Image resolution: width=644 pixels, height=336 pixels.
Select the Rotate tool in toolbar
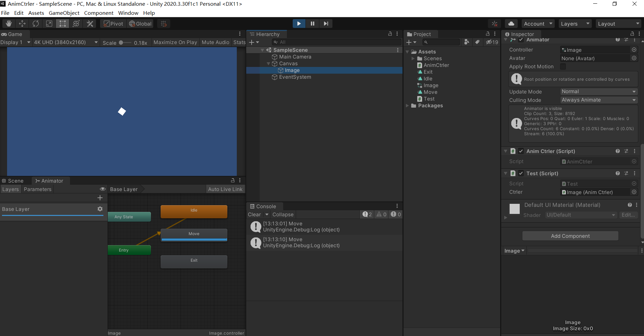click(36, 24)
